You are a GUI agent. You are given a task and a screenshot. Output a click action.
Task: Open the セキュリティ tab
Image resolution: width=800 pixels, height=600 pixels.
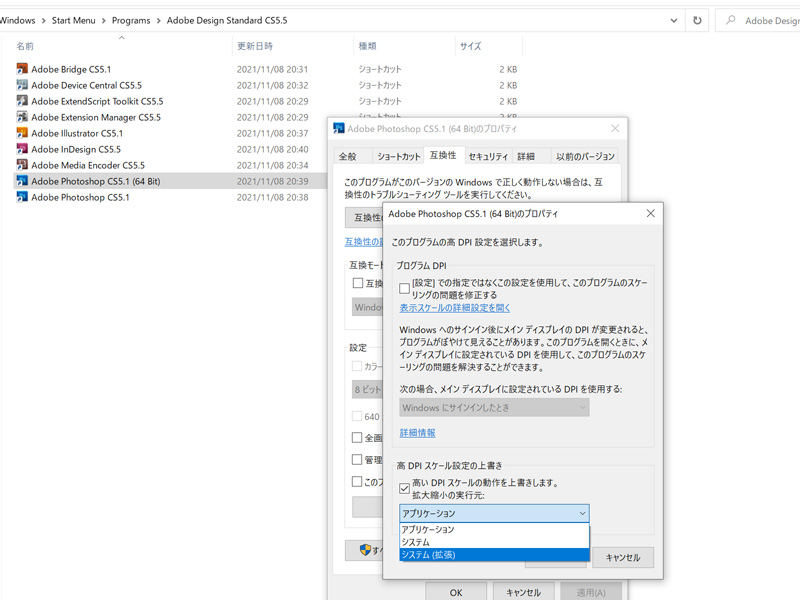coord(488,156)
